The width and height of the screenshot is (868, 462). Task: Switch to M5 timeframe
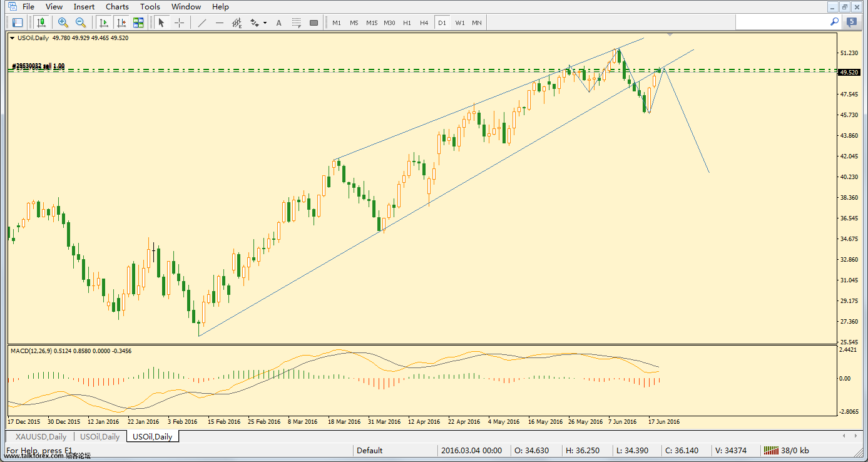pos(354,23)
